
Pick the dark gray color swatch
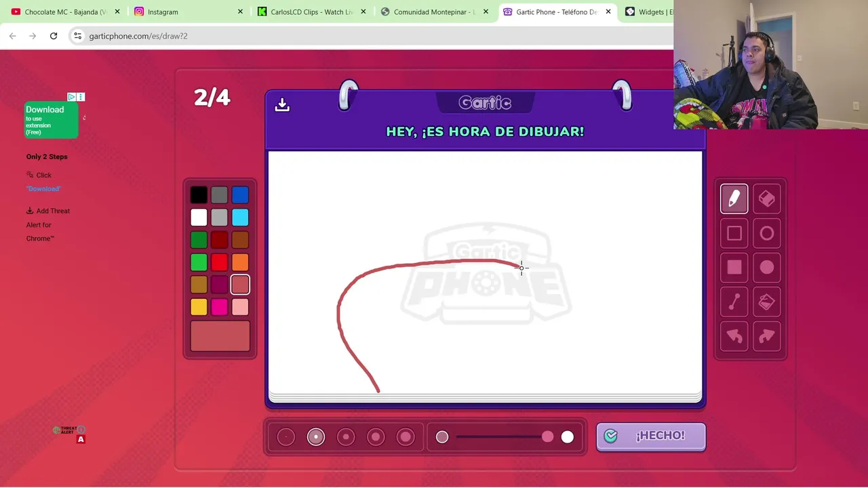point(219,195)
